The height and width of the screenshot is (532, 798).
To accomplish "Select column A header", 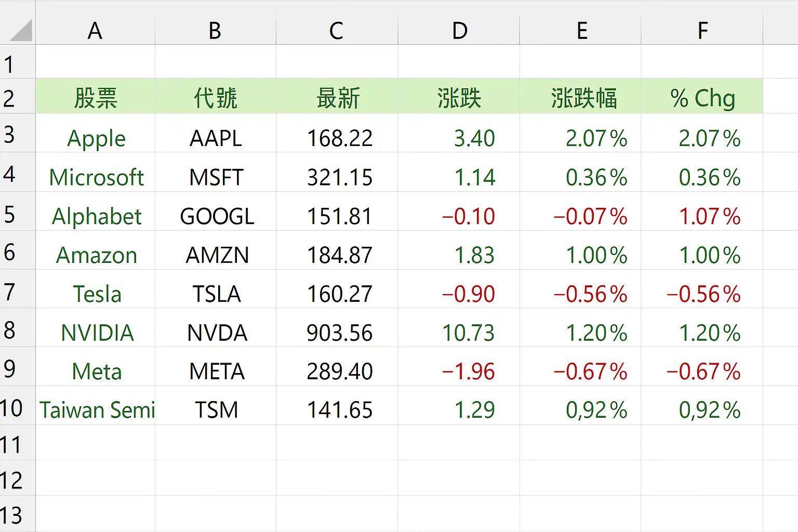I will coord(95,31).
